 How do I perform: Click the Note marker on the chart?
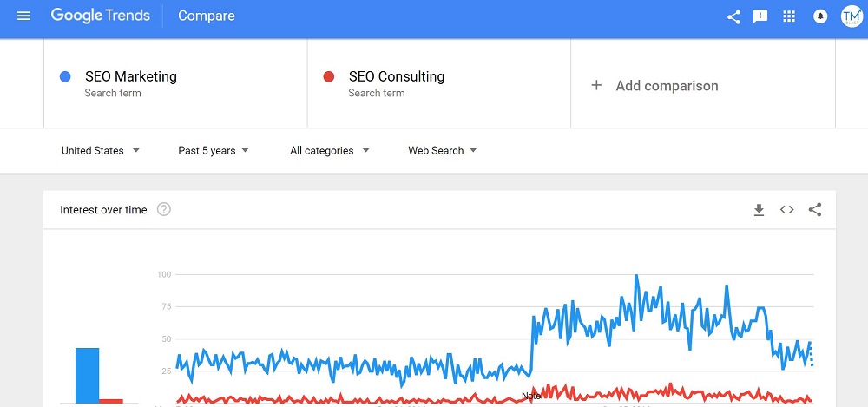(x=531, y=396)
